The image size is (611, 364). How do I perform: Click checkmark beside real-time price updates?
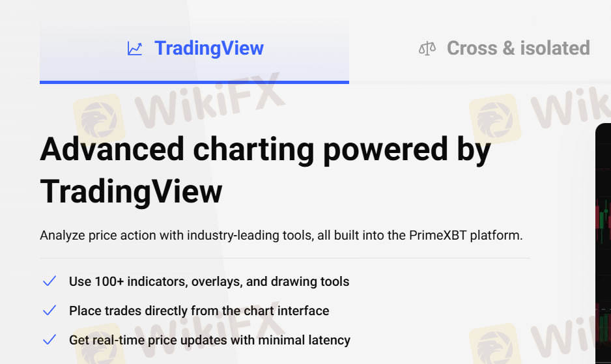[49, 340]
